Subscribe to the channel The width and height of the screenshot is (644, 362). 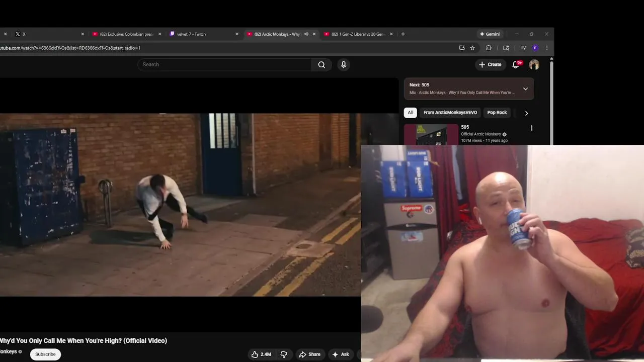point(45,354)
